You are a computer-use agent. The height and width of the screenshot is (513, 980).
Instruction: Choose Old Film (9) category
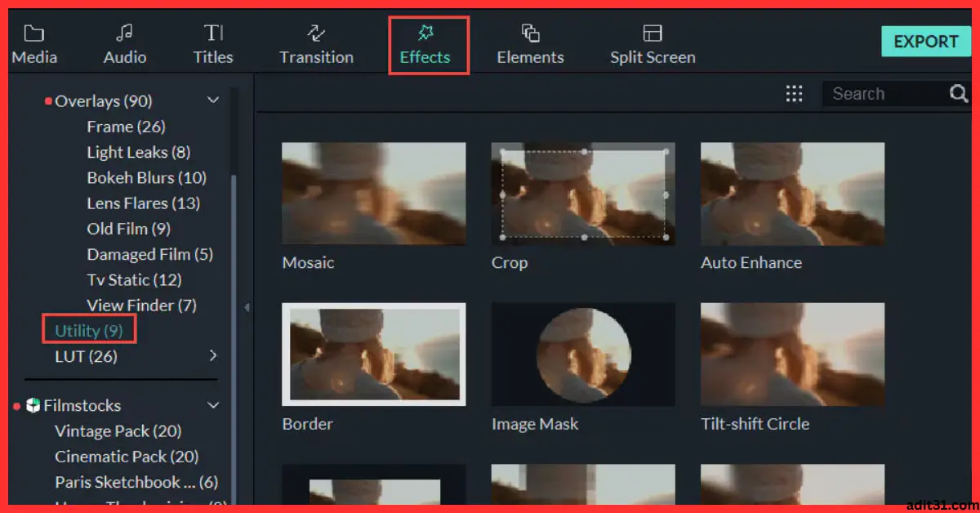click(128, 229)
